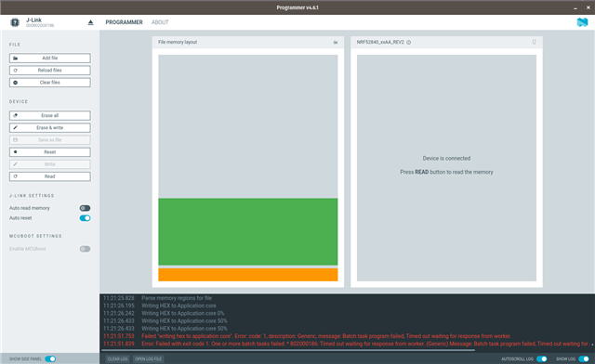
Task: Click the CLEAR LOG button
Action: click(x=118, y=358)
